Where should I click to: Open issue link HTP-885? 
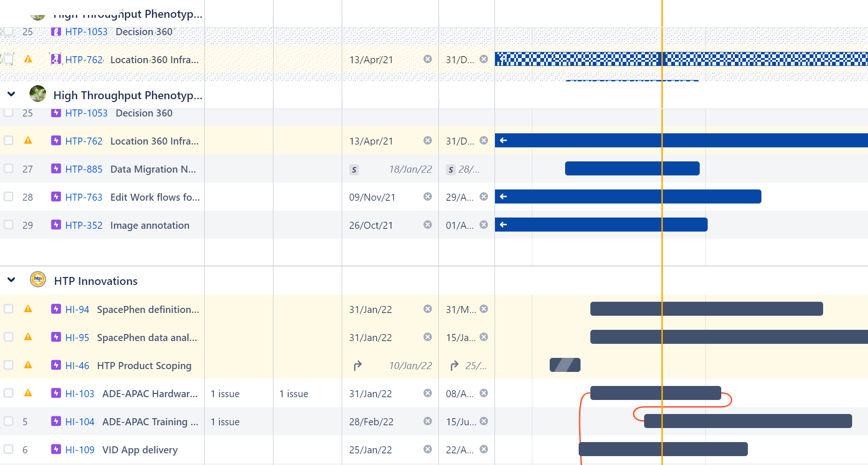click(84, 169)
